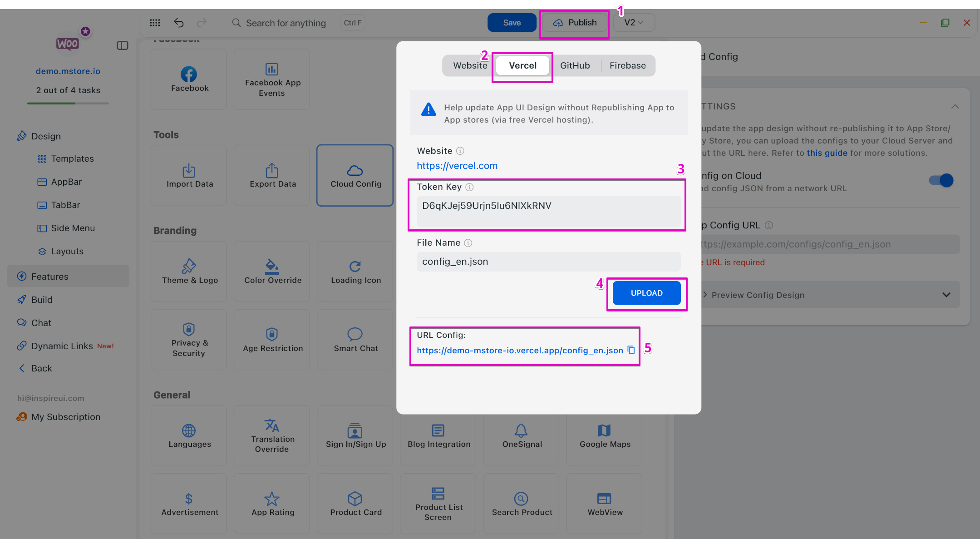Collapse the Settings section chevron
This screenshot has height=539, width=980.
[955, 107]
